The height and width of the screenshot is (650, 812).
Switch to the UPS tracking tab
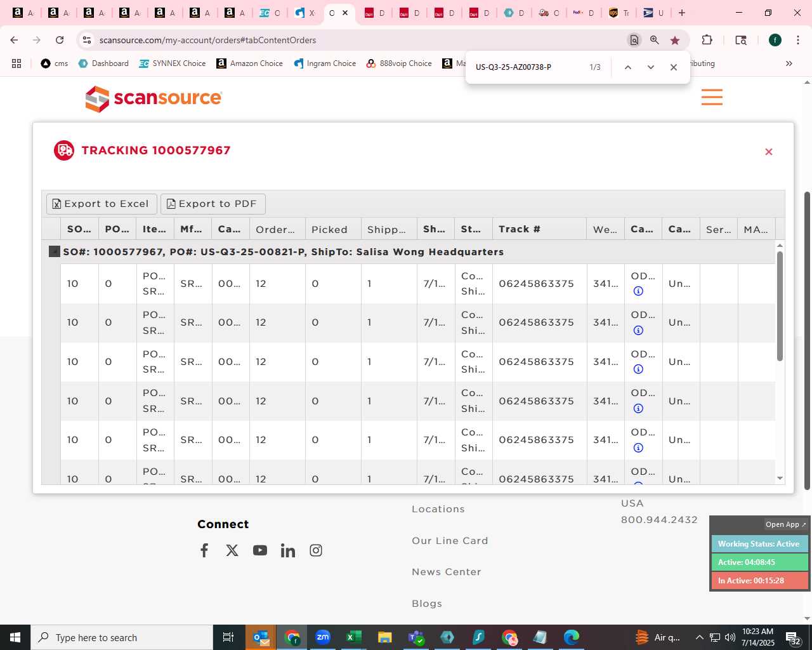[619, 13]
